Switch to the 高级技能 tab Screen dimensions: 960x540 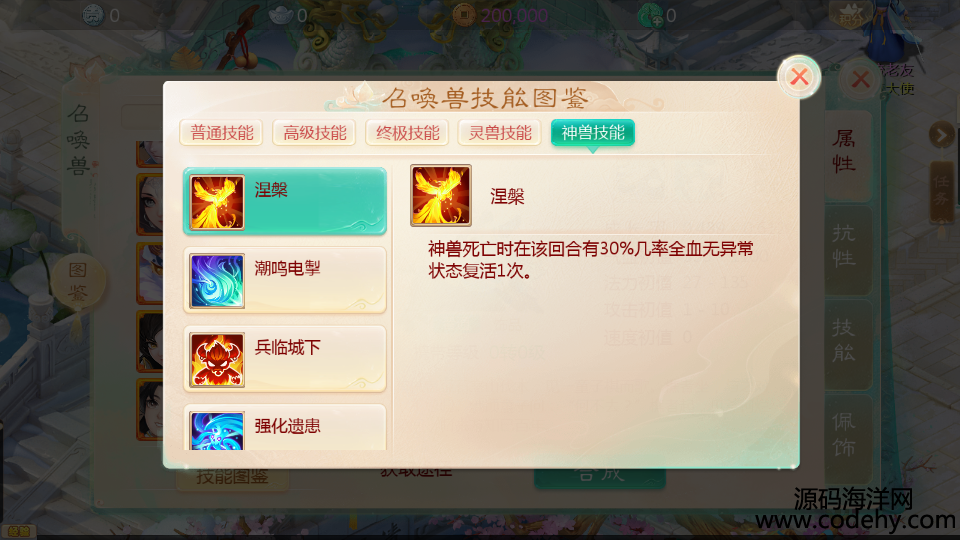tap(315, 133)
